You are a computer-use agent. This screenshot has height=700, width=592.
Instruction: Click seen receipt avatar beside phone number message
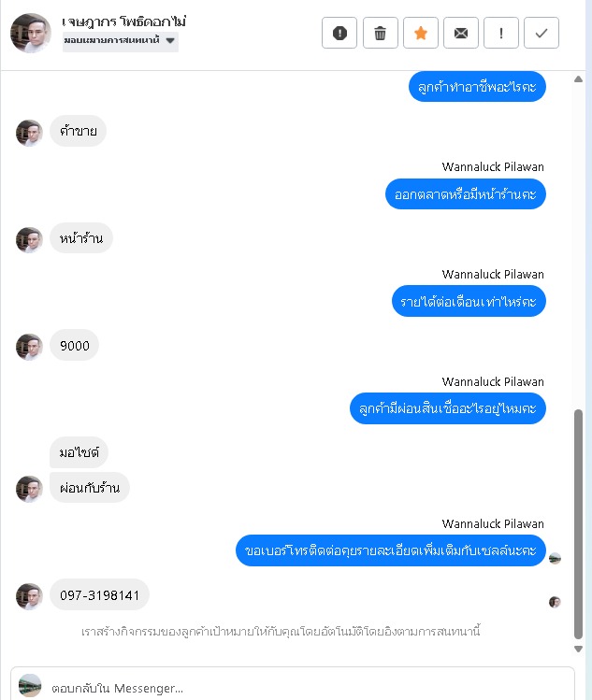coord(555,602)
